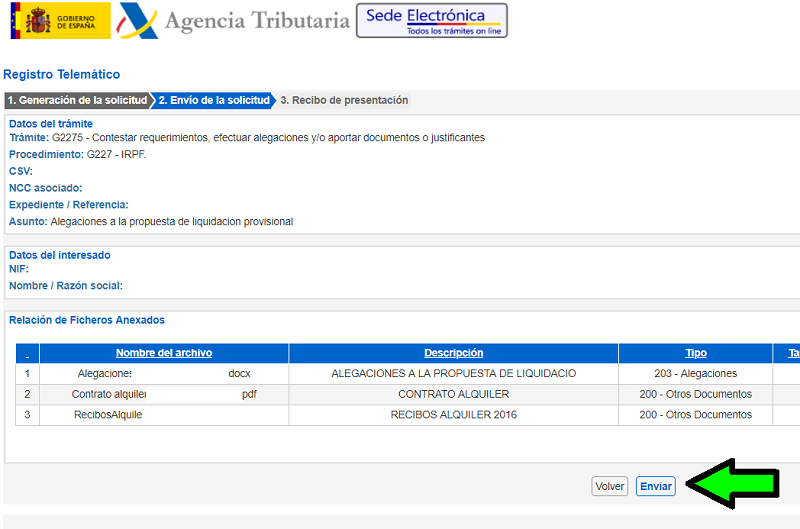Switch to step 3 Recibo de presentación

pos(343,100)
